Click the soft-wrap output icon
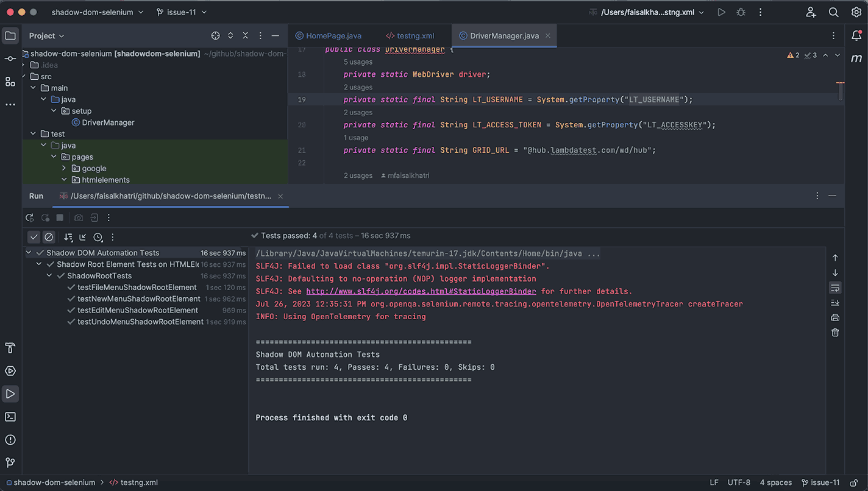This screenshot has height=491, width=868. click(834, 288)
